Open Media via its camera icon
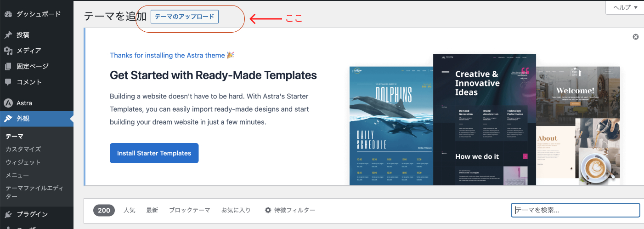Image resolution: width=644 pixels, height=229 pixels. (x=8, y=51)
